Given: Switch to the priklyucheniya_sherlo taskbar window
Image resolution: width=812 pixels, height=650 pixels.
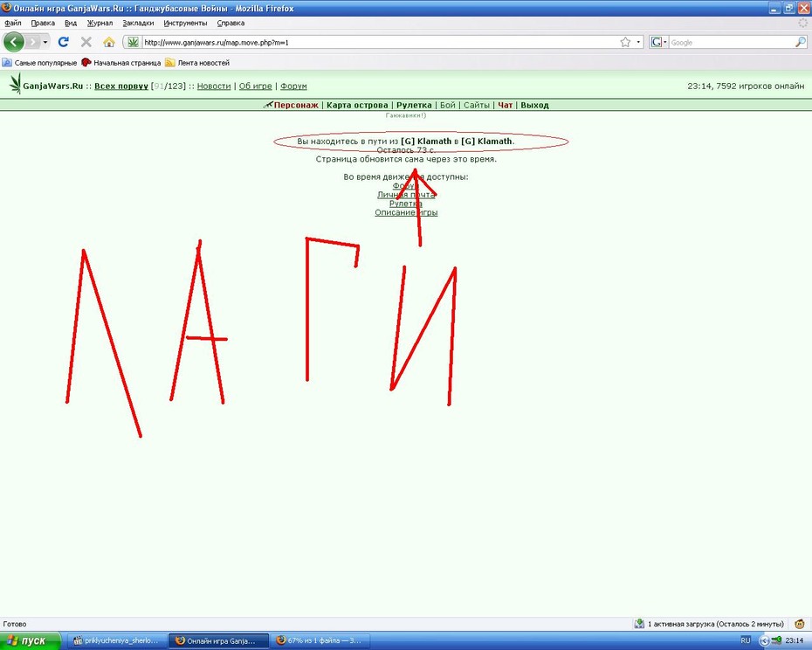Looking at the screenshot, I should [x=117, y=640].
